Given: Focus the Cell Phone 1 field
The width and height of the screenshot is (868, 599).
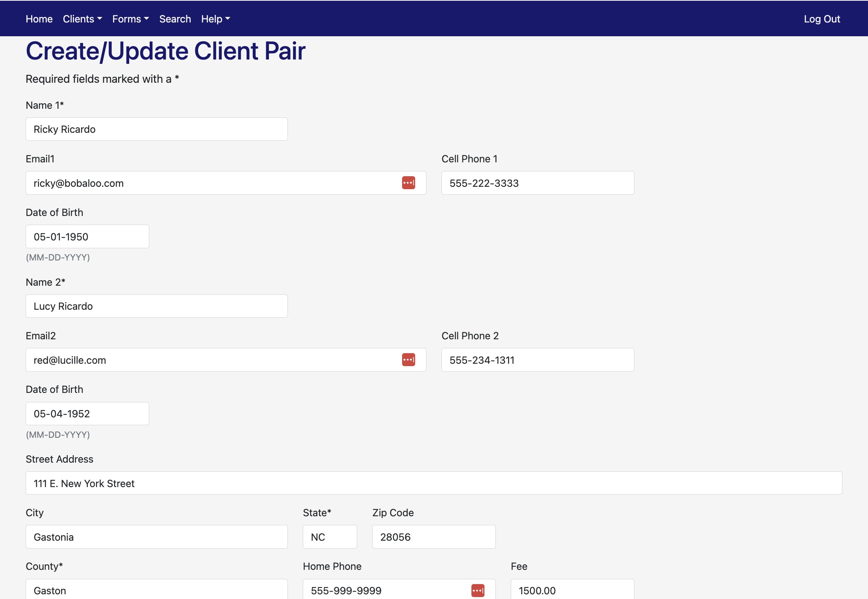Looking at the screenshot, I should click(x=537, y=183).
